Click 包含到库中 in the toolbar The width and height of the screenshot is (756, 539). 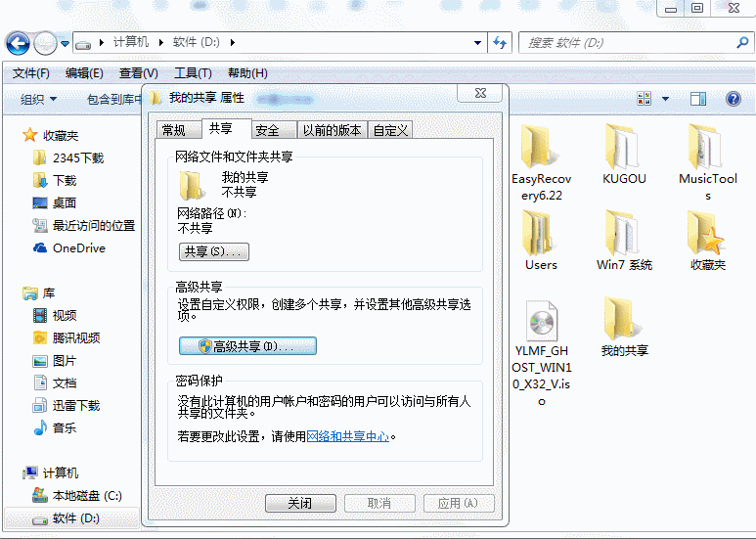point(114,100)
